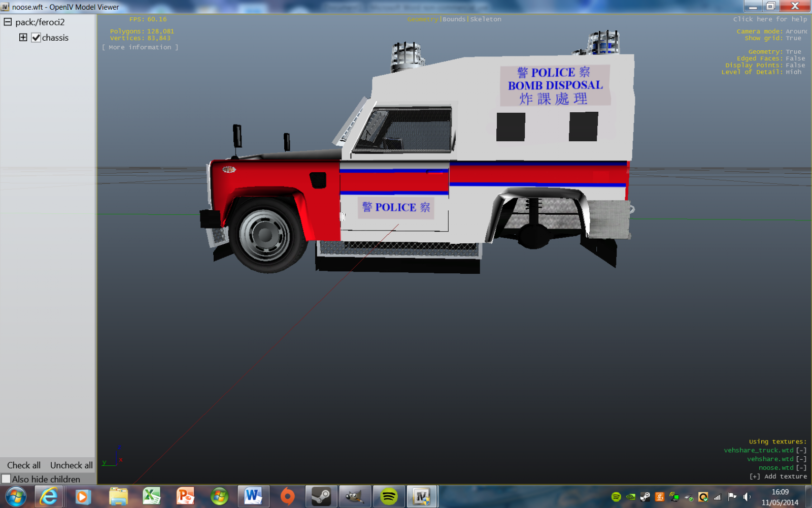This screenshot has height=508, width=812.
Task: Launch Origin from the taskbar
Action: [x=287, y=496]
